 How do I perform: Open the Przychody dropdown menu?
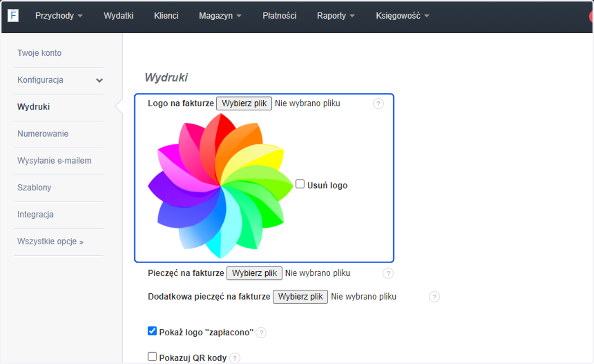(x=58, y=16)
